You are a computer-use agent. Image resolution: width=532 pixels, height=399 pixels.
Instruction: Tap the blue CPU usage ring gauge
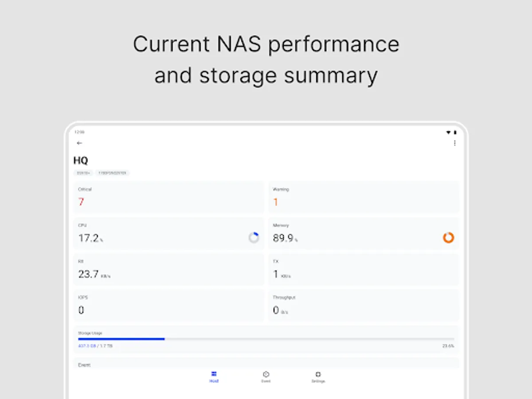tap(254, 237)
